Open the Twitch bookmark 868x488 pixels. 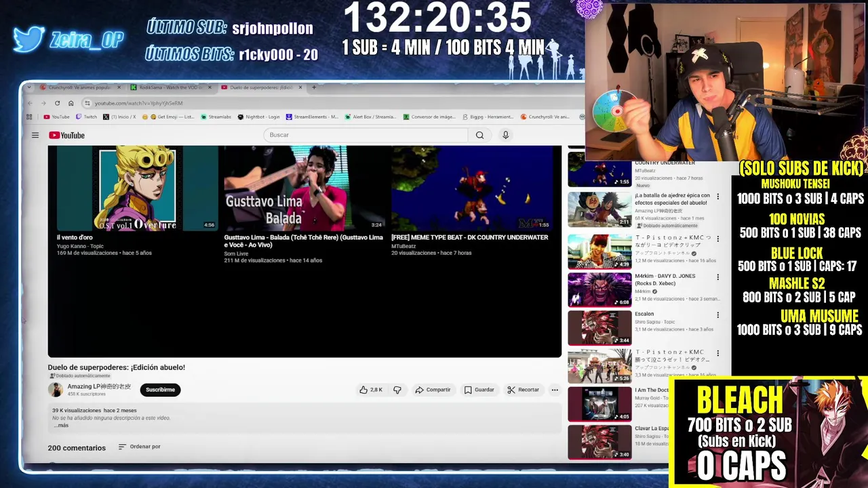pos(85,117)
